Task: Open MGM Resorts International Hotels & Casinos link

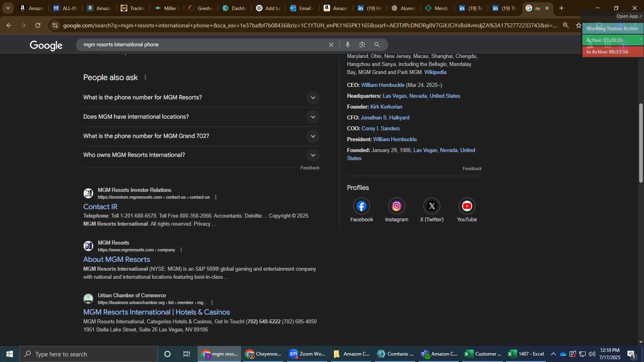Action: click(x=157, y=312)
